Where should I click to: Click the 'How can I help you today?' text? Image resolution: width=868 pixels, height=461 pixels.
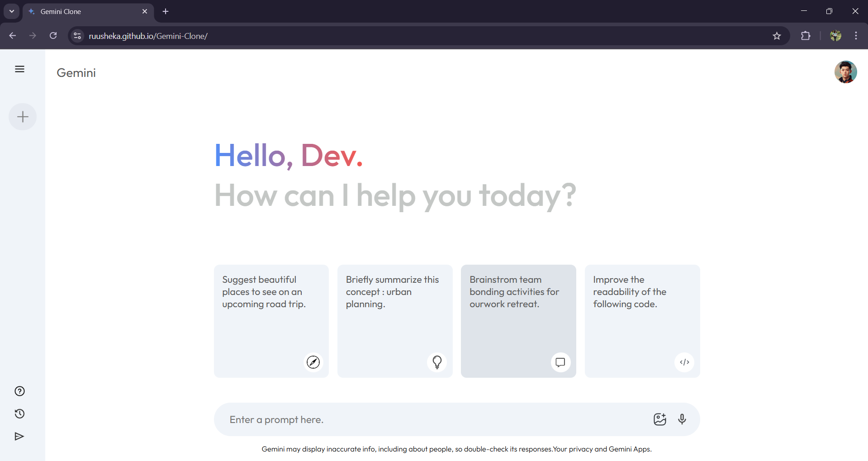point(395,195)
